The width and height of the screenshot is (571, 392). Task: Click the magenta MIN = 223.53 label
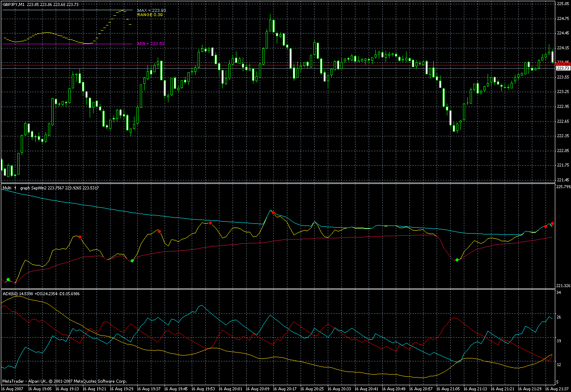(x=151, y=43)
